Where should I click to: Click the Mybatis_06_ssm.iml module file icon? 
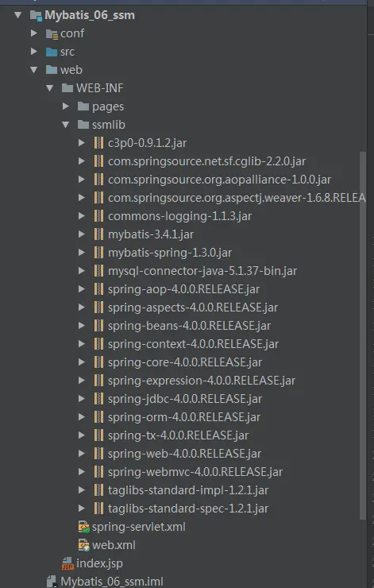tap(52, 582)
